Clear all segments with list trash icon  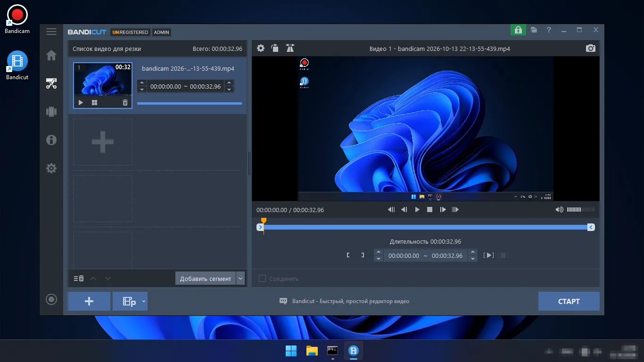click(x=79, y=279)
